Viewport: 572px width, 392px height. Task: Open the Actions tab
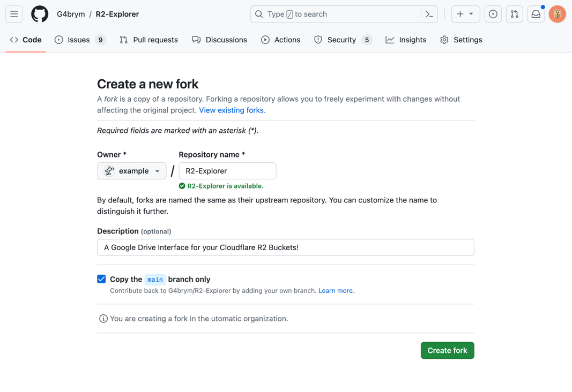[x=280, y=40]
